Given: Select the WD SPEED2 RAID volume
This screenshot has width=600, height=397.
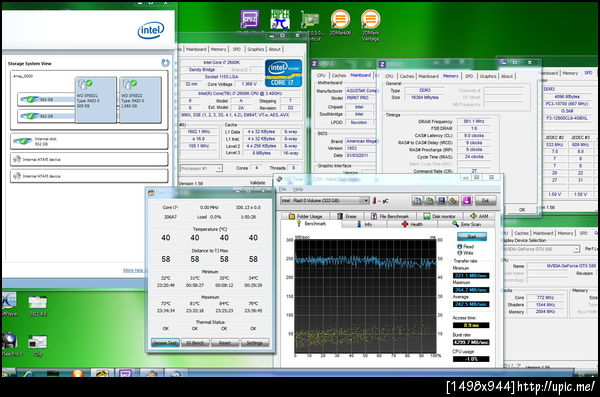Looking at the screenshot, I should (x=140, y=100).
